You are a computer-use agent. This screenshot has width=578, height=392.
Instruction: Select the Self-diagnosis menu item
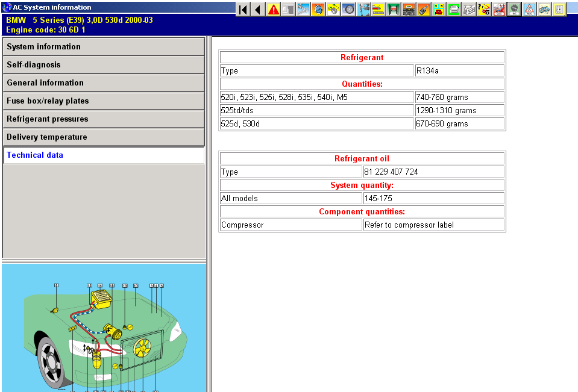pos(104,65)
